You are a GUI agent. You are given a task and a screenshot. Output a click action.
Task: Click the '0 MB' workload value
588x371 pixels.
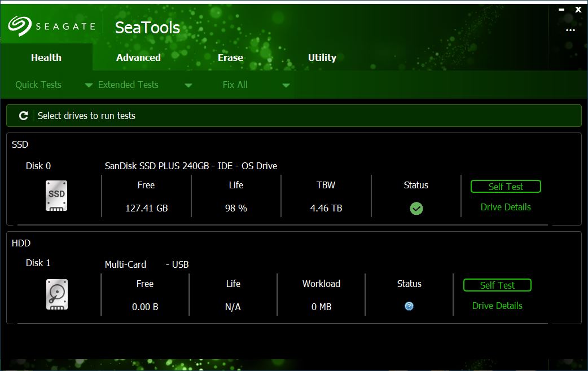coord(322,307)
